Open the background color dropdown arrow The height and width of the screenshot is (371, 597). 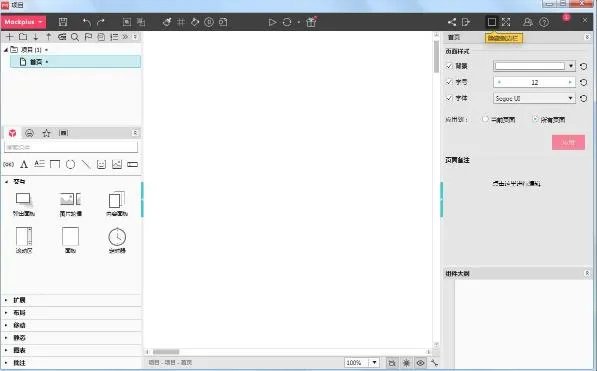(x=571, y=66)
